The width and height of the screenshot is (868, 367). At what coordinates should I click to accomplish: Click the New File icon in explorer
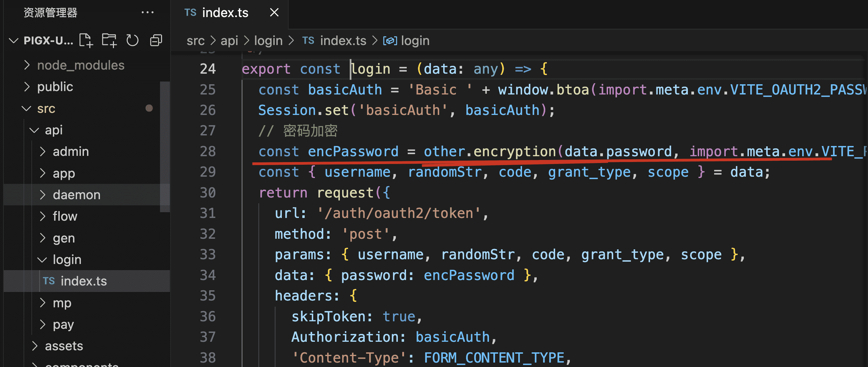pyautogui.click(x=86, y=41)
